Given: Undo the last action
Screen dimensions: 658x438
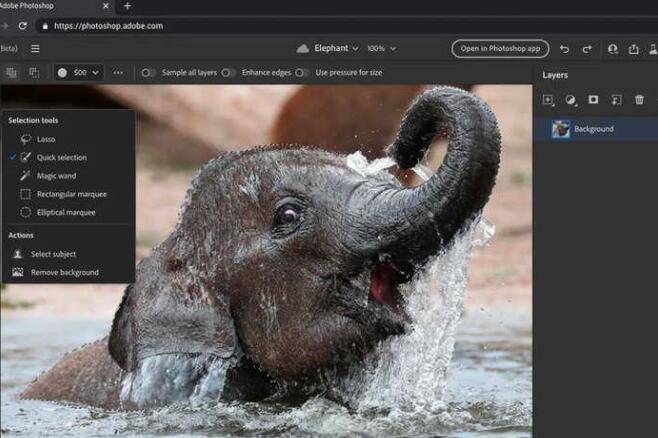Looking at the screenshot, I should 564,49.
